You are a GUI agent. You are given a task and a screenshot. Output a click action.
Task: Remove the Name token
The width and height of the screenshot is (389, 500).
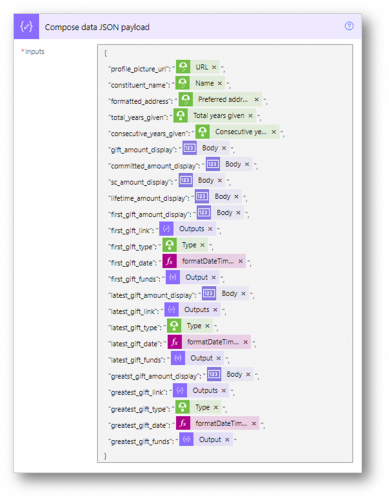(220, 83)
